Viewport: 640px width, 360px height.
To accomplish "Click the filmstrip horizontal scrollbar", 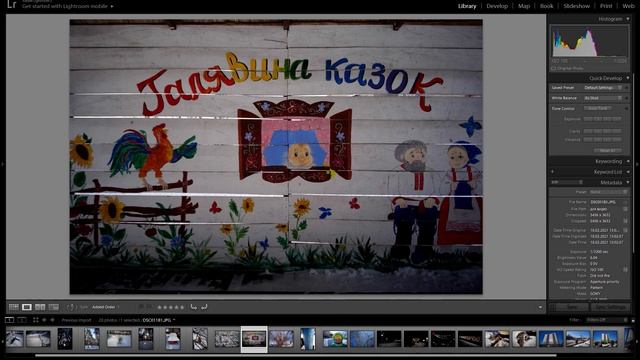I will pyautogui.click(x=296, y=356).
